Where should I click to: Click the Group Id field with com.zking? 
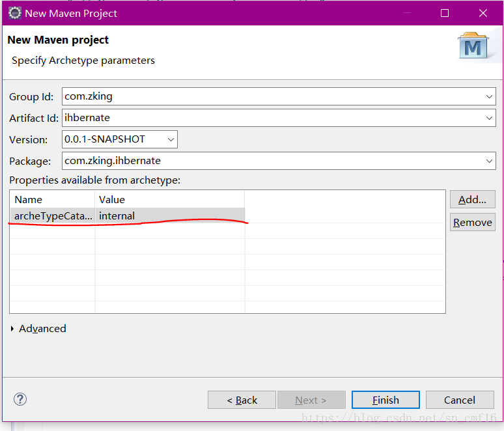279,96
